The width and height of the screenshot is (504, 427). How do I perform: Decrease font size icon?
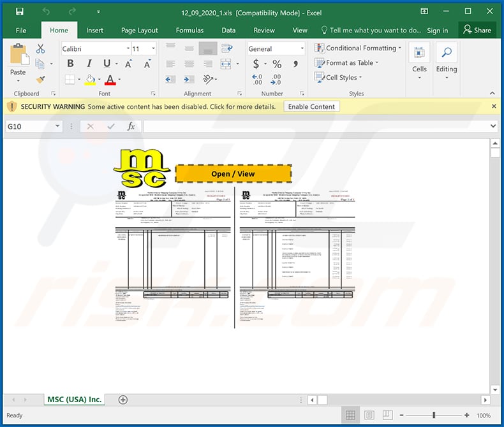click(147, 64)
